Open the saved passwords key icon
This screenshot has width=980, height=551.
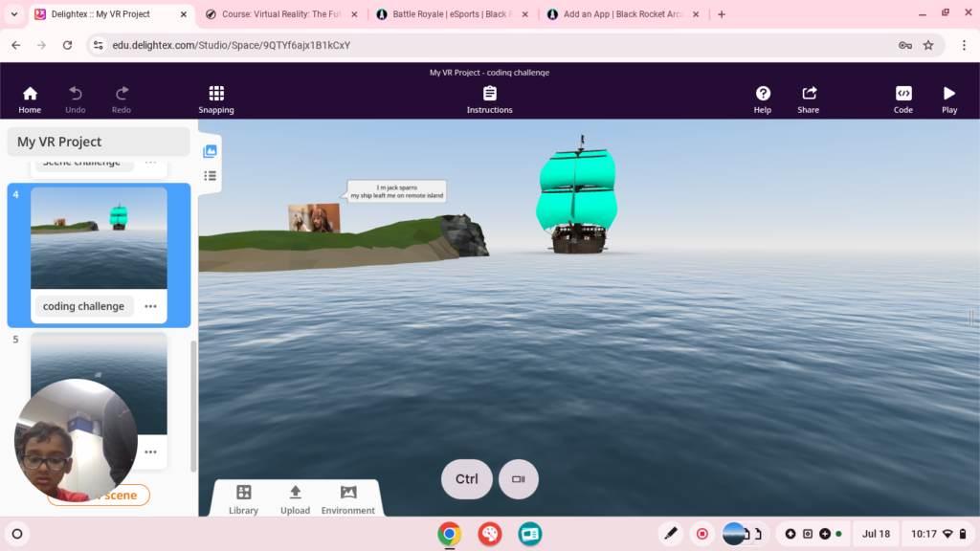[905, 45]
